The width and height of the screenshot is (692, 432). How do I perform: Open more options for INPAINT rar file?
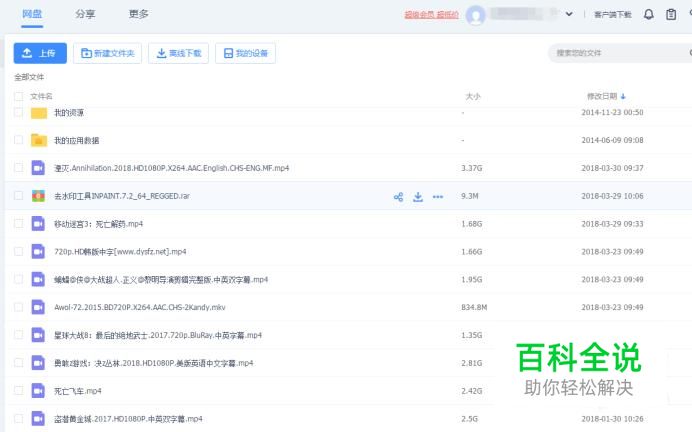coord(438,197)
